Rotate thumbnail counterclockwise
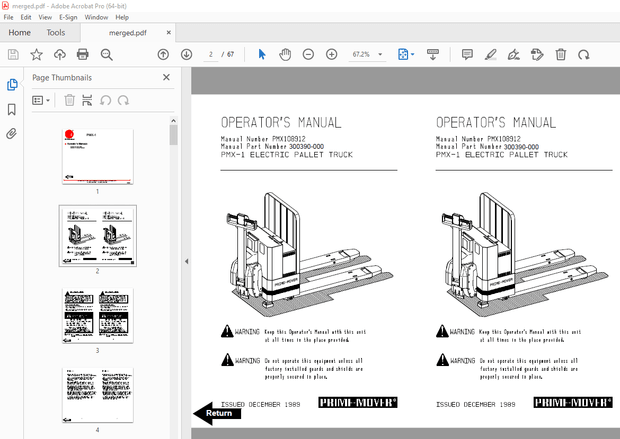Screen dimensions: 620x439 105,100
